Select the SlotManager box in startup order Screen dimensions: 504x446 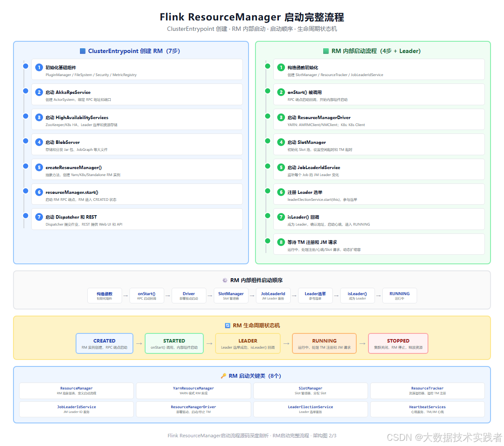pyautogui.click(x=231, y=296)
